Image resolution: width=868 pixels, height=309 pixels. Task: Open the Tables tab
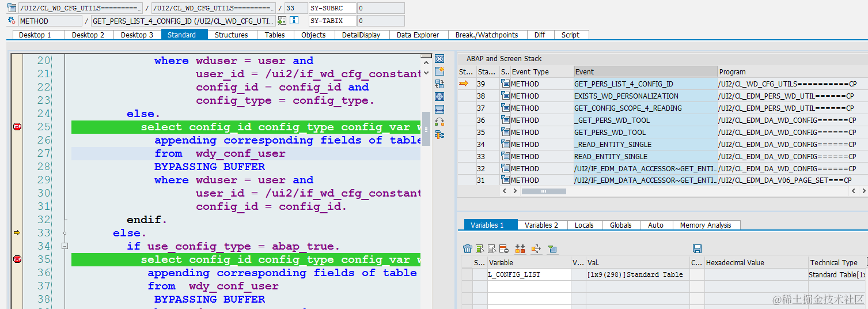click(275, 35)
